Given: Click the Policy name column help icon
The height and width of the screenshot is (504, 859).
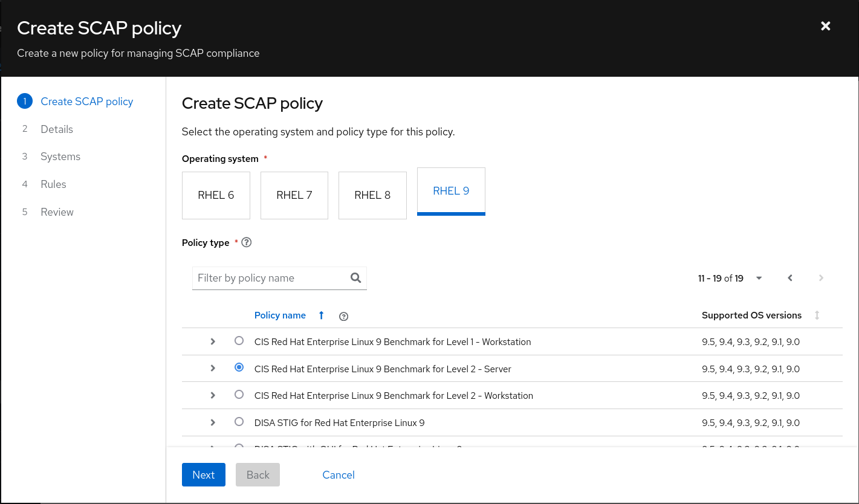Looking at the screenshot, I should pos(344,316).
